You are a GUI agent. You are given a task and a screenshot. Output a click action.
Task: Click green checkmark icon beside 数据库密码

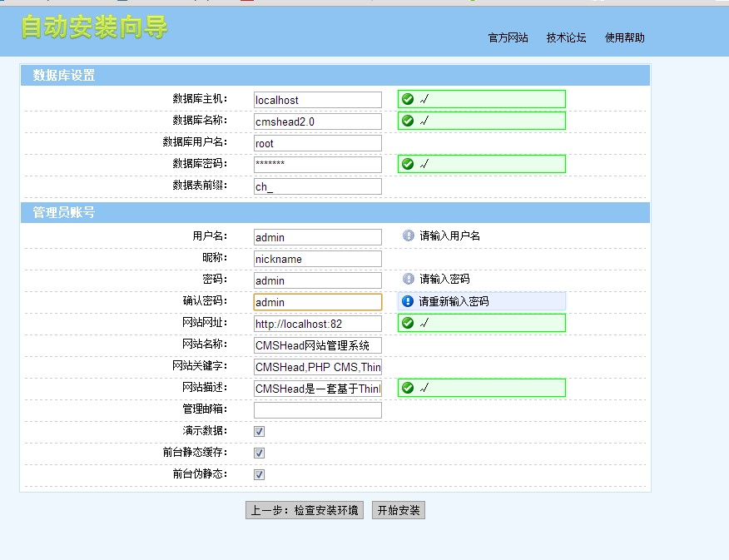408,164
